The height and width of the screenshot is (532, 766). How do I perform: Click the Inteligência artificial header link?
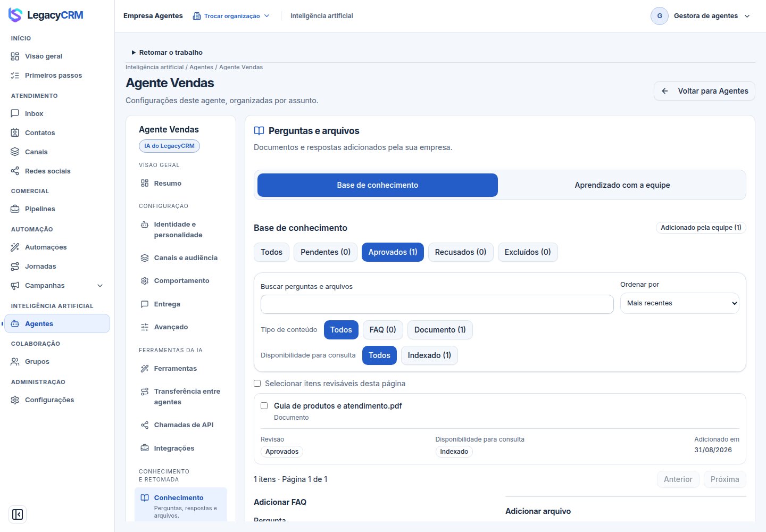(x=322, y=16)
